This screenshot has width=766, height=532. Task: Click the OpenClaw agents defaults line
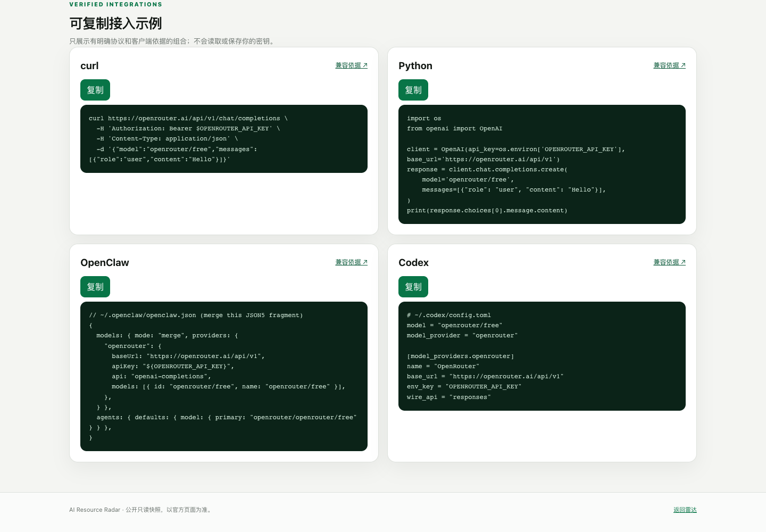[227, 418]
